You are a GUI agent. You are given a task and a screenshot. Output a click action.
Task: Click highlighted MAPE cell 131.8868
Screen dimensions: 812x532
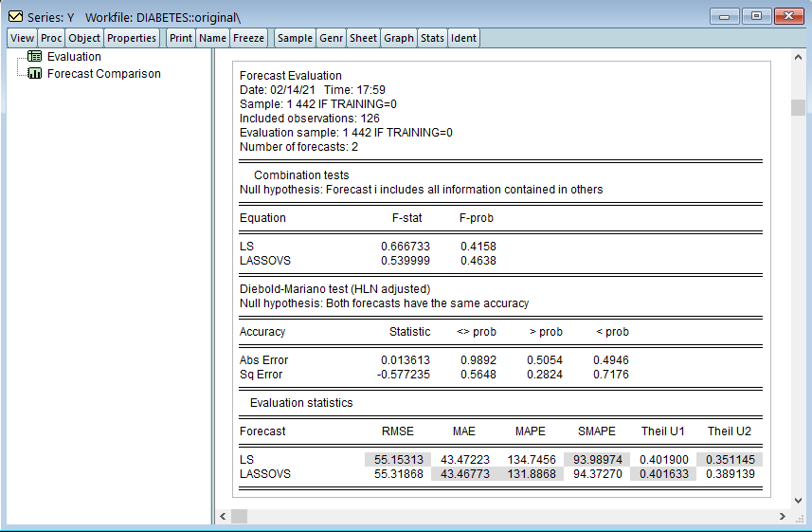pyautogui.click(x=531, y=474)
